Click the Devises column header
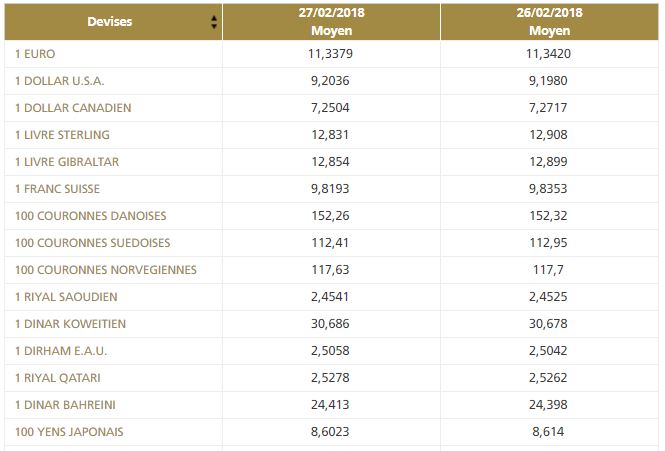The width and height of the screenshot is (665, 451). [109, 22]
